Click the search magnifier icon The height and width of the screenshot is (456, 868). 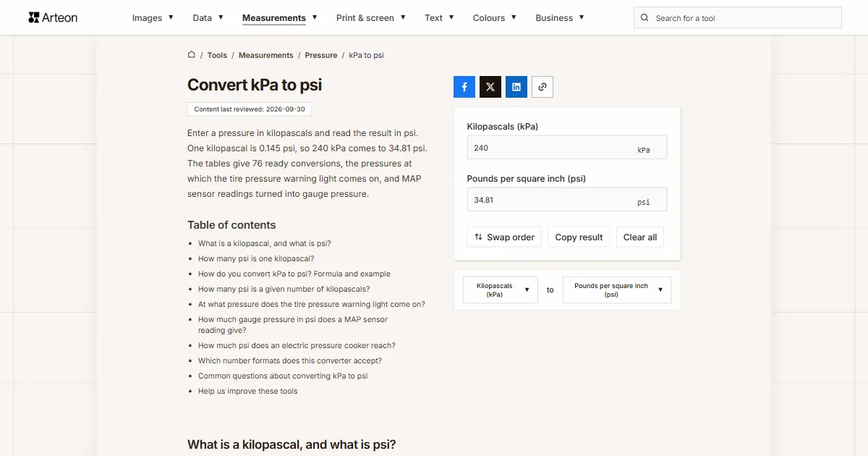point(644,18)
